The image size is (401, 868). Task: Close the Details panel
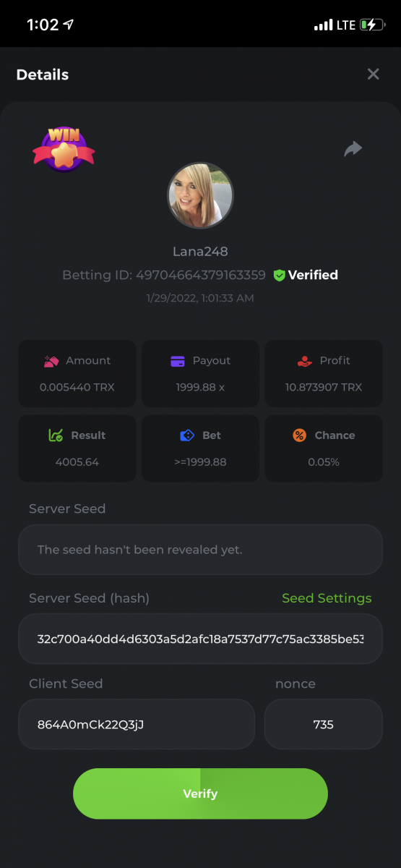tap(373, 74)
